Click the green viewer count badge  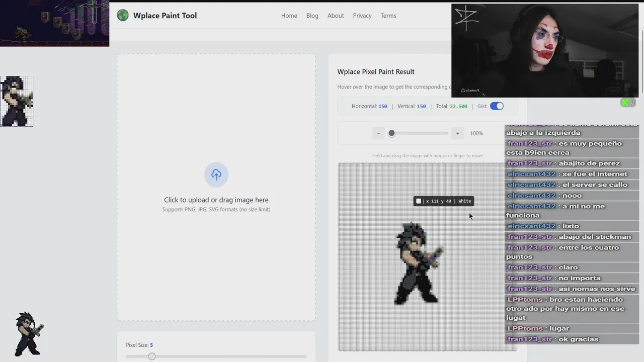tap(628, 103)
